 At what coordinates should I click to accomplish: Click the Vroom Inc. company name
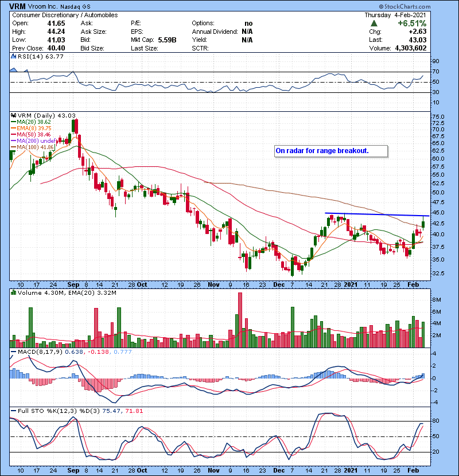42,6
